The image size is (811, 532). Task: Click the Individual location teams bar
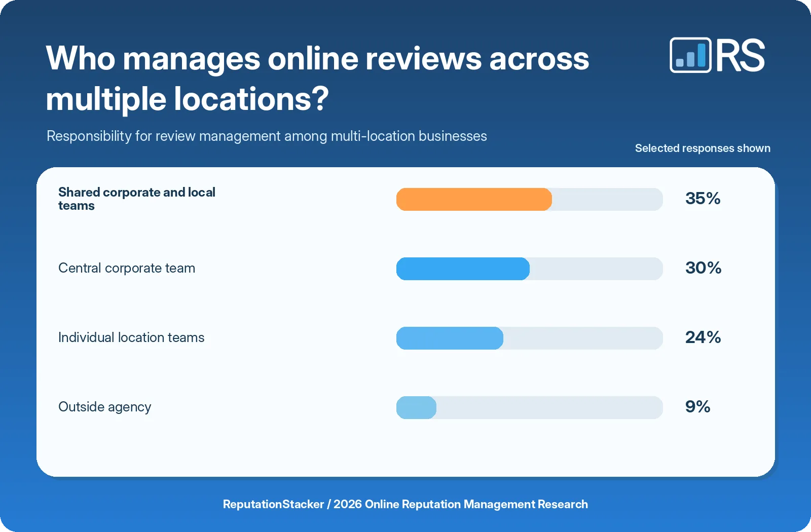coord(450,338)
